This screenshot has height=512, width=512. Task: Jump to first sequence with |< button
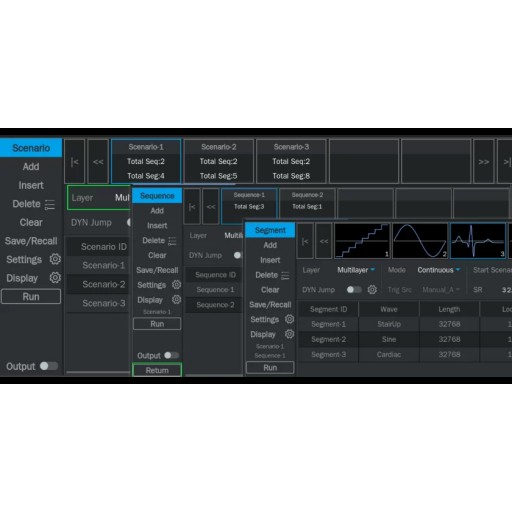click(x=192, y=207)
